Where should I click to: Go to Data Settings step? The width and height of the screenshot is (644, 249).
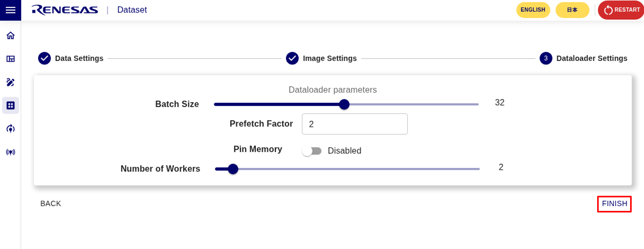click(79, 58)
